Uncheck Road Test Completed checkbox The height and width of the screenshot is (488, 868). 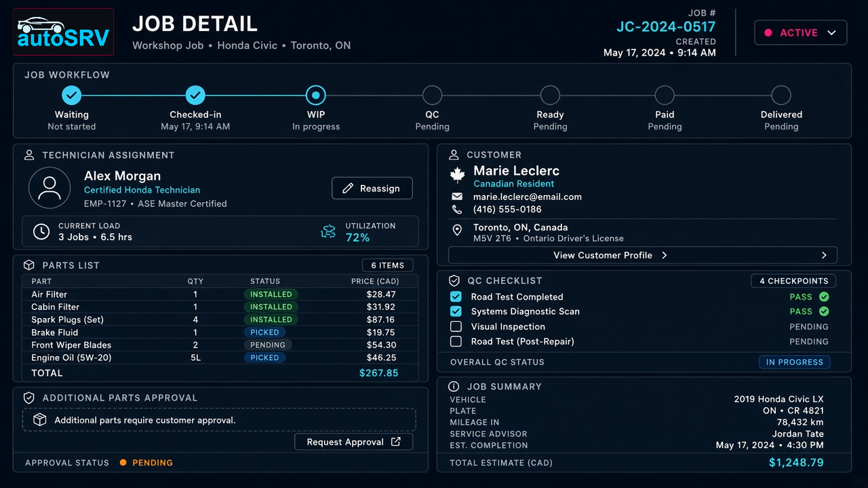(456, 297)
